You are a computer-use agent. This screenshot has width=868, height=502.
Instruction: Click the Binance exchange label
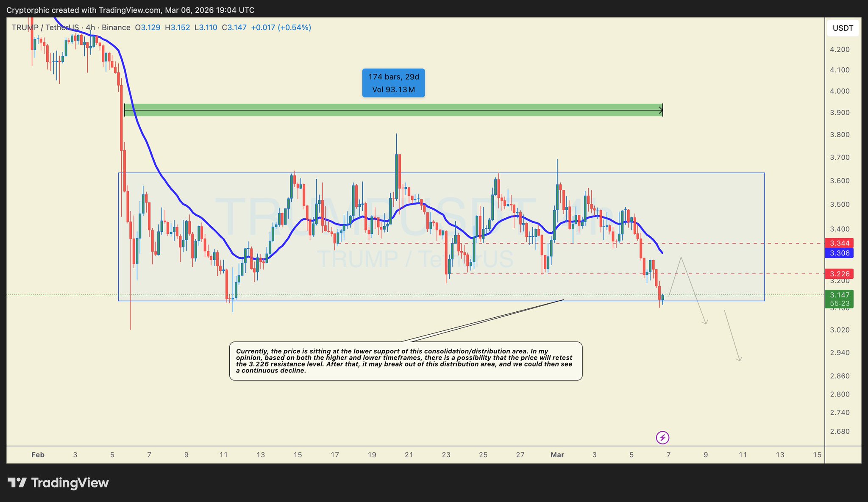click(x=116, y=28)
